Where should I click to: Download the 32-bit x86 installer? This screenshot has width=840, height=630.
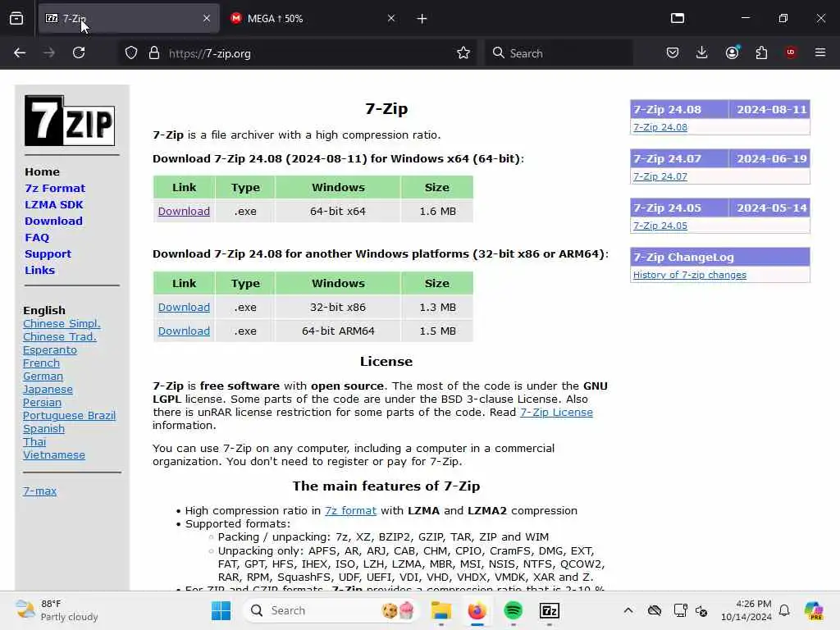[x=184, y=307]
